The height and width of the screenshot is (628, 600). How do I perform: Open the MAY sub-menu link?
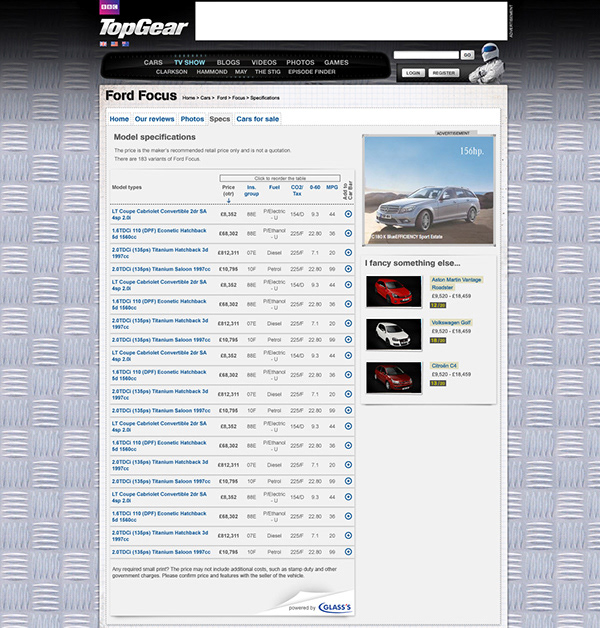tap(241, 72)
